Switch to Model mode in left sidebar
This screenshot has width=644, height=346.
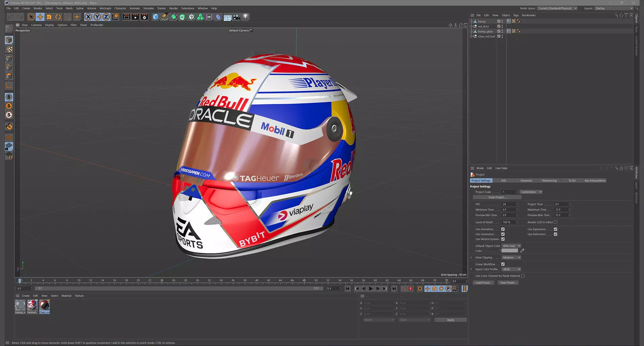9,40
